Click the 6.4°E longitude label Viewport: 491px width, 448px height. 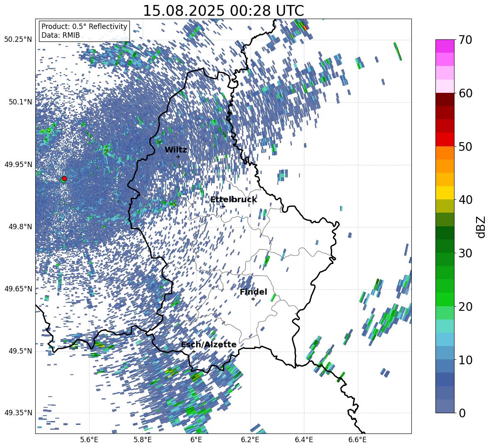coord(304,440)
